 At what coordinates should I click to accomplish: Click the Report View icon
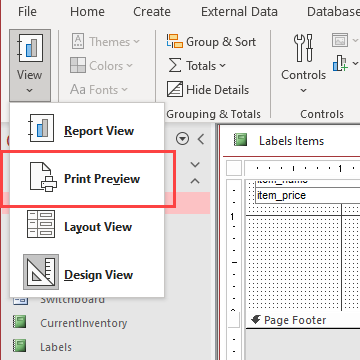[x=42, y=128]
